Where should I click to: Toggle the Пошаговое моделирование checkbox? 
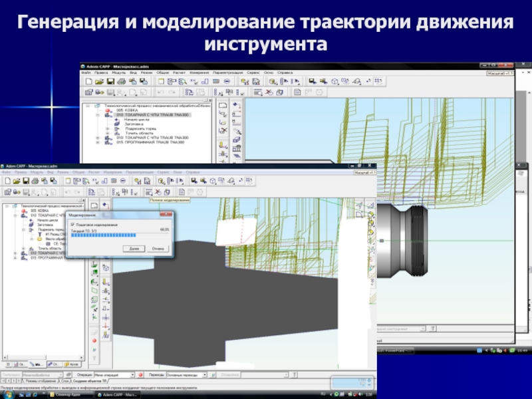(73, 225)
